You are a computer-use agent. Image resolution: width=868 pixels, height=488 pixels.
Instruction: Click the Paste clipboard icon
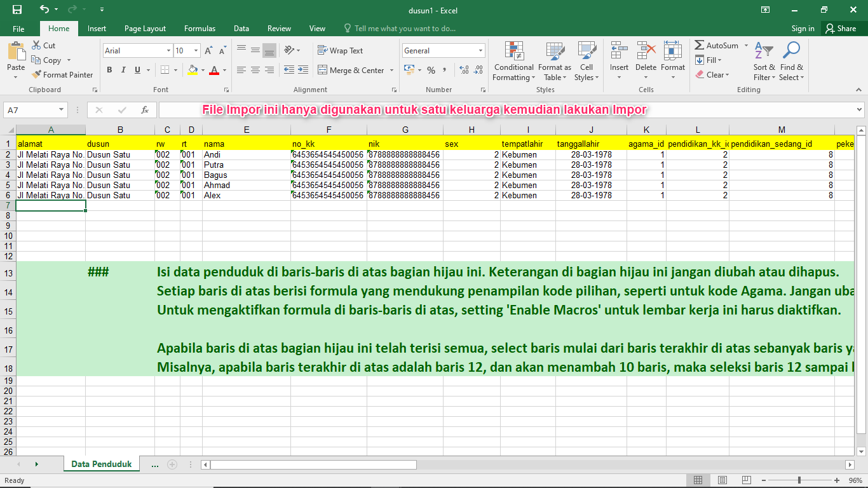point(16,51)
